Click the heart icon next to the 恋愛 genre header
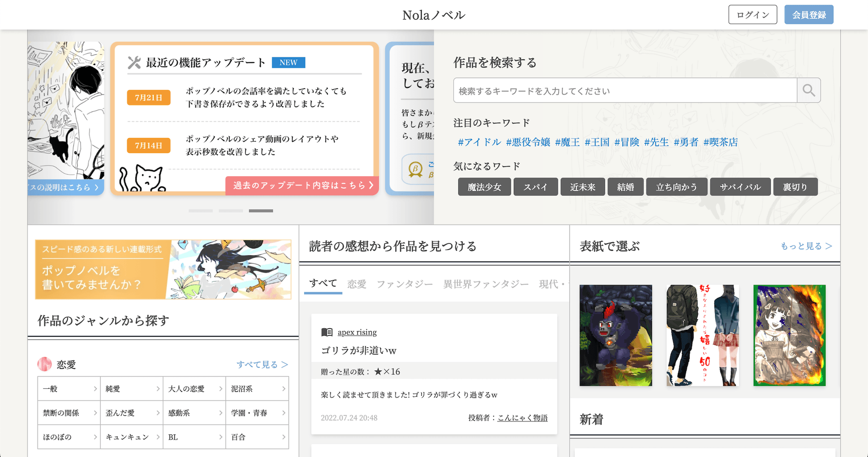 [45, 364]
